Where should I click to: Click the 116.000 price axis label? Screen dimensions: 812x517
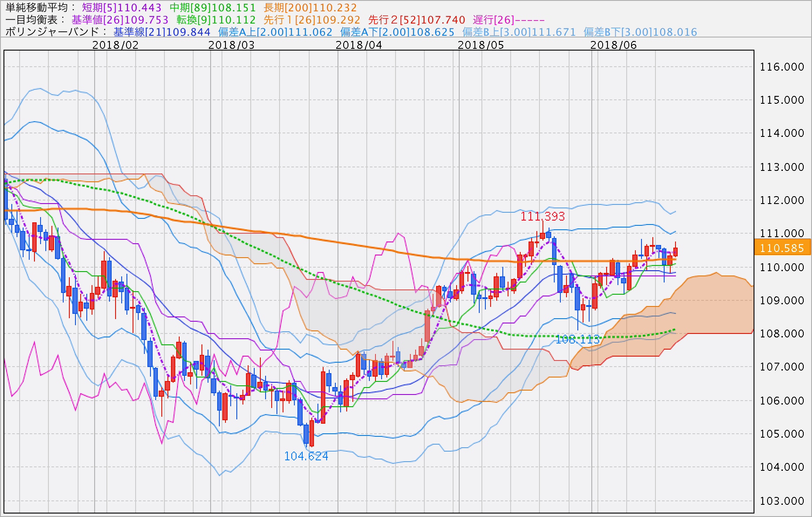pos(781,67)
